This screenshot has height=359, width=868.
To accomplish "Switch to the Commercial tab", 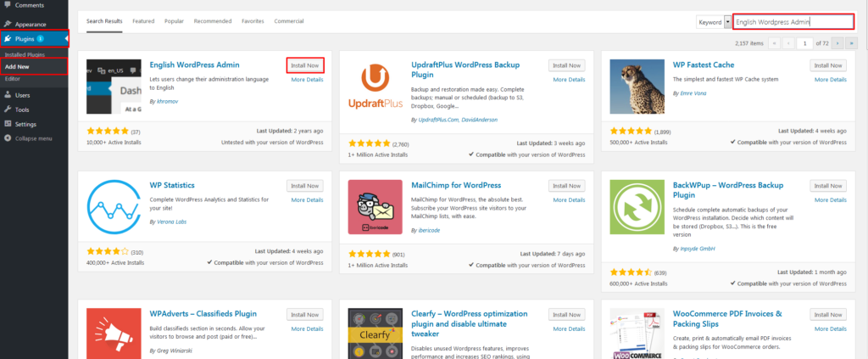I will 289,21.
